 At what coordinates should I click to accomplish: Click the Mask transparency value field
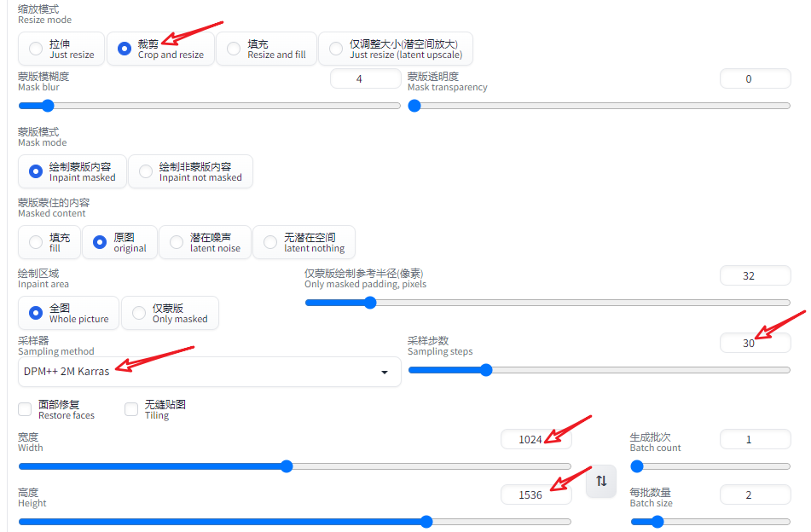tap(755, 78)
